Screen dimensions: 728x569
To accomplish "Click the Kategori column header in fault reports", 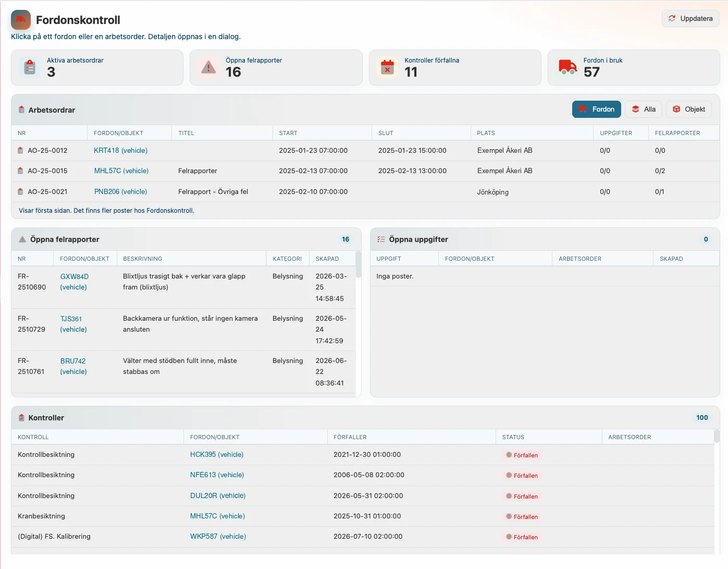I will 287,259.
